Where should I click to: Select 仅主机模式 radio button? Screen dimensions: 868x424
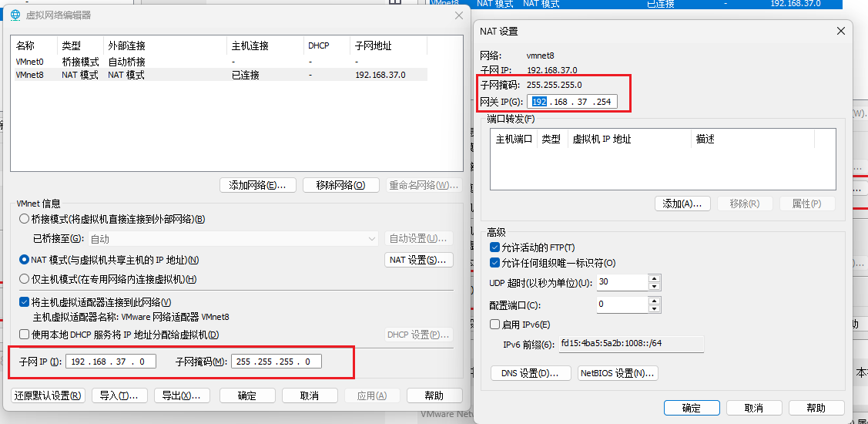tap(24, 279)
